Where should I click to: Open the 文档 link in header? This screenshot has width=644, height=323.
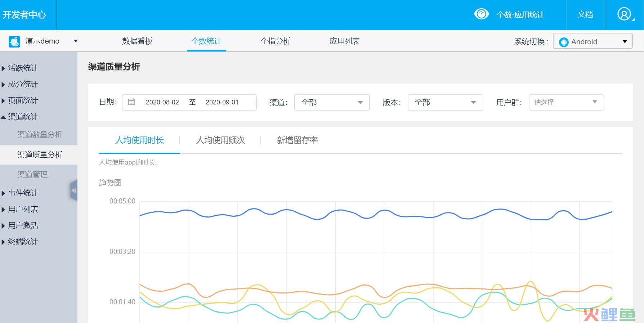(585, 14)
